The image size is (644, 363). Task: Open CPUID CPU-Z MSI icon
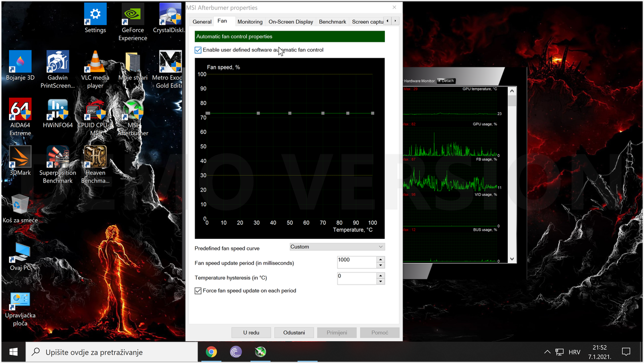click(x=95, y=117)
